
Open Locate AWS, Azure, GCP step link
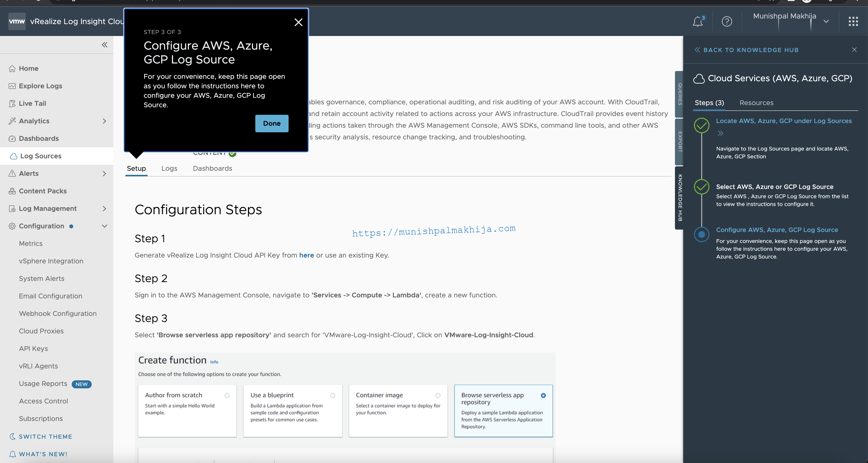point(783,121)
